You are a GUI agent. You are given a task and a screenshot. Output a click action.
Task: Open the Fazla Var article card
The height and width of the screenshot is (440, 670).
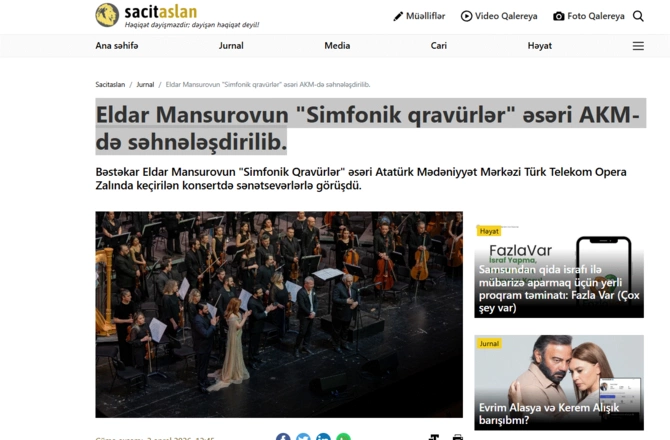tap(559, 271)
